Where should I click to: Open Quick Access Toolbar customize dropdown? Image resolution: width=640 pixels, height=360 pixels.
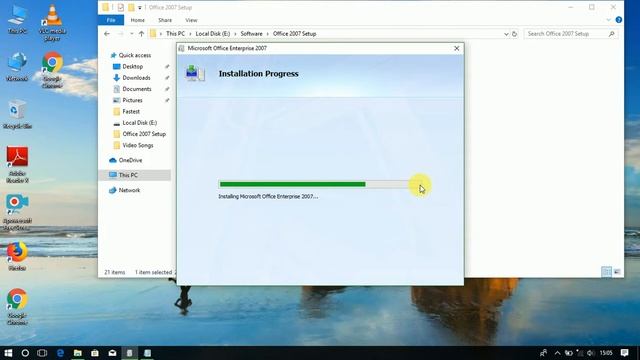pyautogui.click(x=140, y=7)
